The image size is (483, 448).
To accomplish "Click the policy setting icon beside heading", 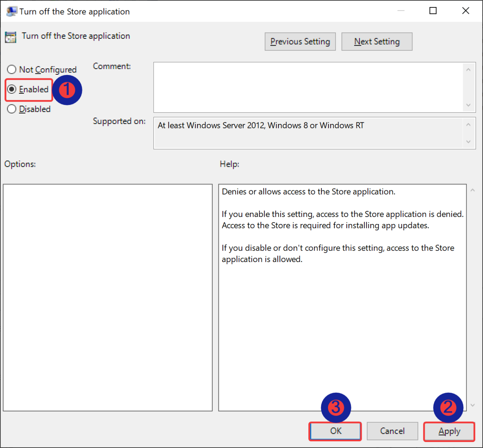I will 11,37.
